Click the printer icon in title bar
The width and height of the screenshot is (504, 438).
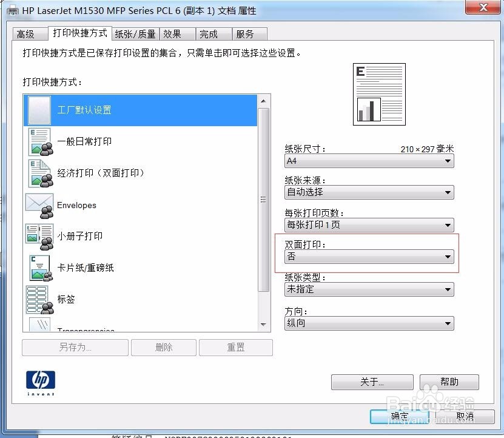click(x=13, y=11)
